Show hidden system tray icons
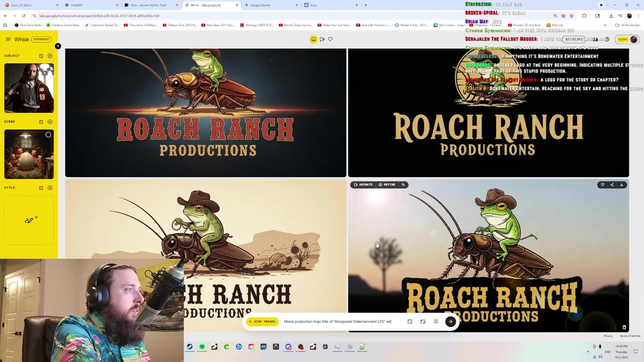Screen dimensions: 644x362 [x=588, y=351]
